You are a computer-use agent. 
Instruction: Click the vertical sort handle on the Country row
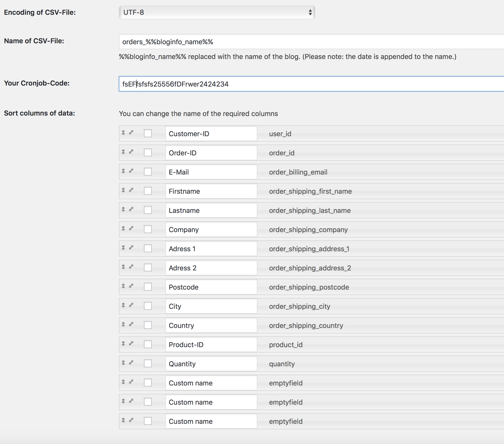[x=123, y=324]
